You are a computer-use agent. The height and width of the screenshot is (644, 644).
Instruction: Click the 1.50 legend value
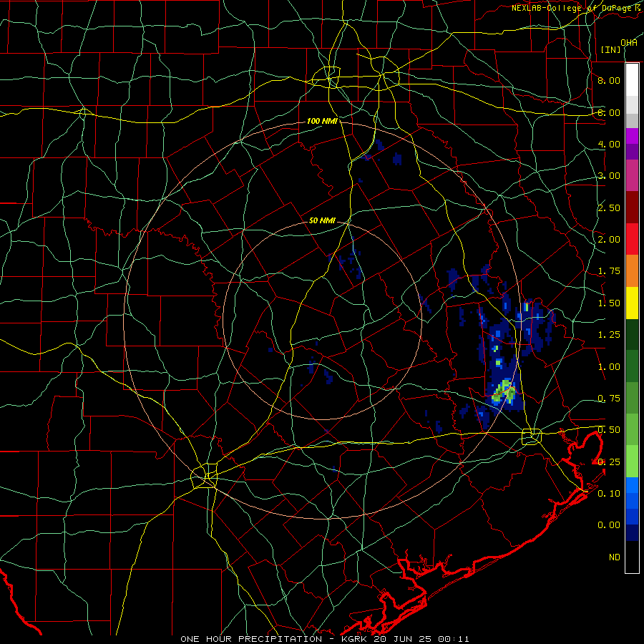click(609, 303)
